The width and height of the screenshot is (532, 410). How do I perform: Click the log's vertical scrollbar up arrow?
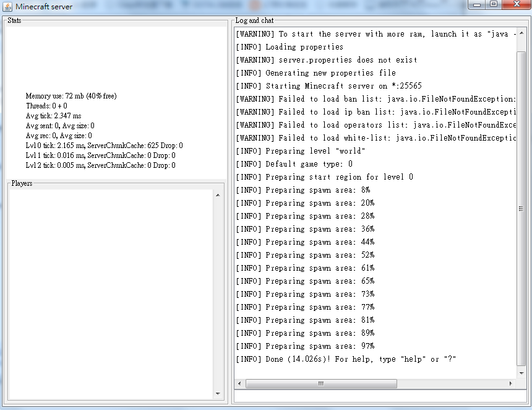coord(521,33)
